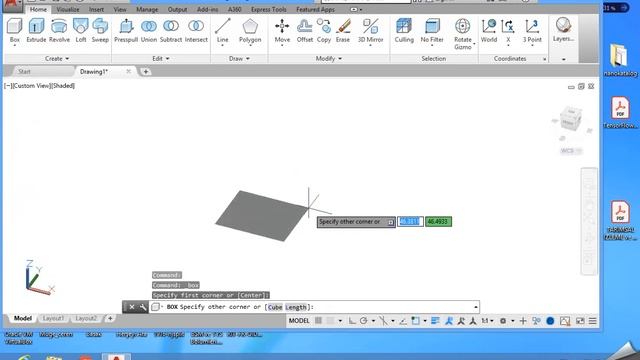Expand the Draw panel dropdown

pos(239,59)
